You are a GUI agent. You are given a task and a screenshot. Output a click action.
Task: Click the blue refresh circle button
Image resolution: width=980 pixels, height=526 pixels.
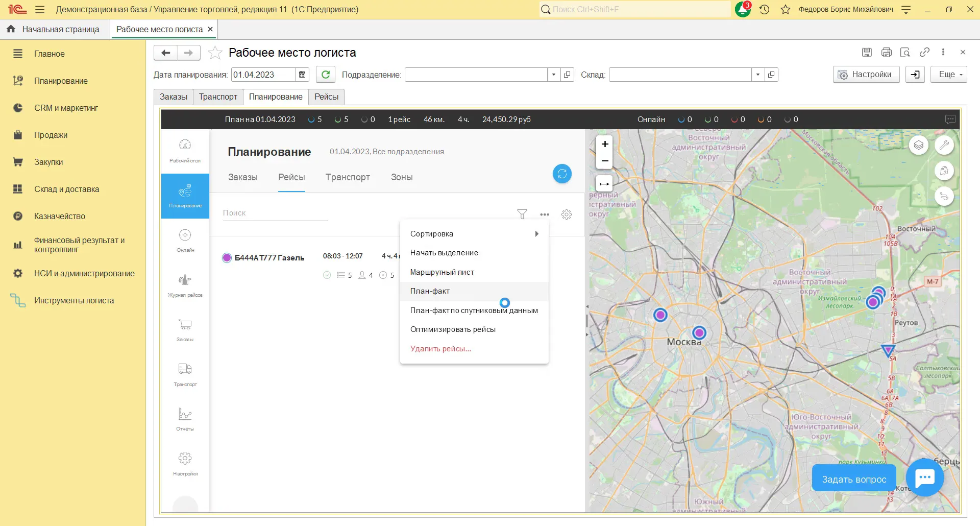click(x=562, y=174)
